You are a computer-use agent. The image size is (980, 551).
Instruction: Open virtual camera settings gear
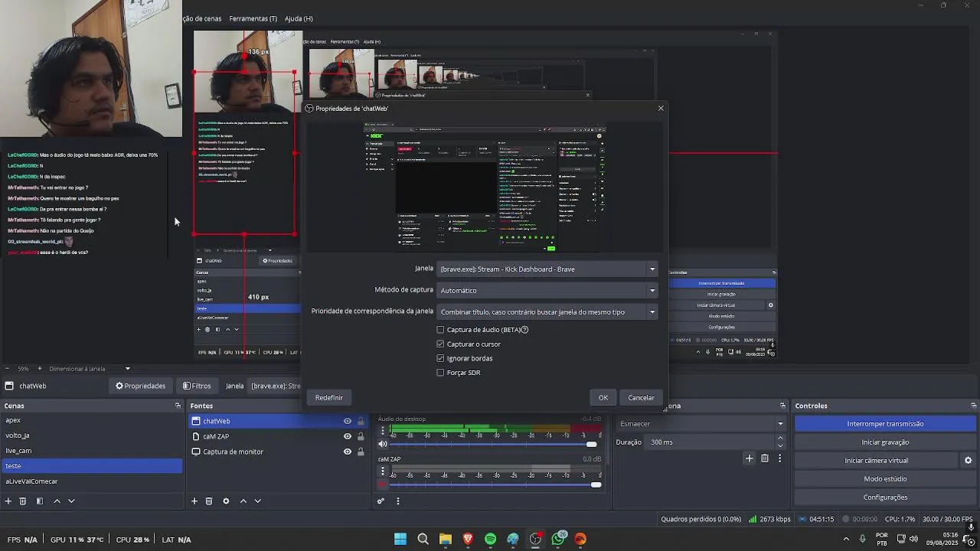pyautogui.click(x=968, y=461)
